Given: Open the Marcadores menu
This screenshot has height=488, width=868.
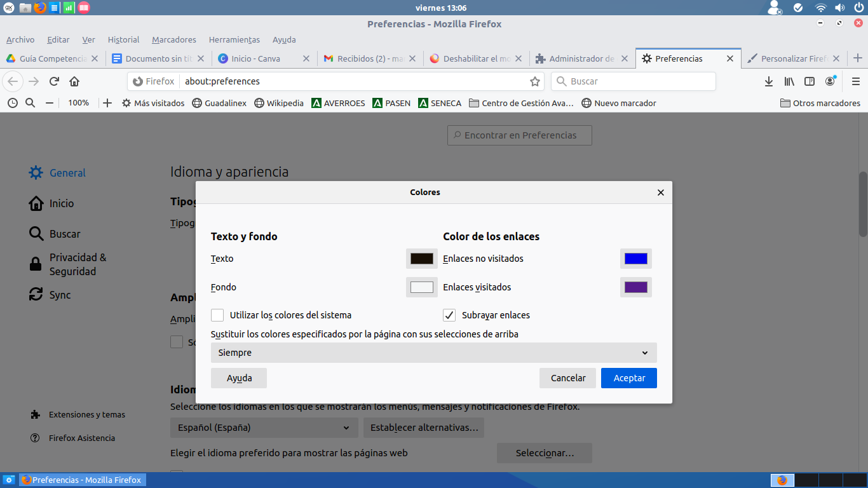Looking at the screenshot, I should click(173, 39).
